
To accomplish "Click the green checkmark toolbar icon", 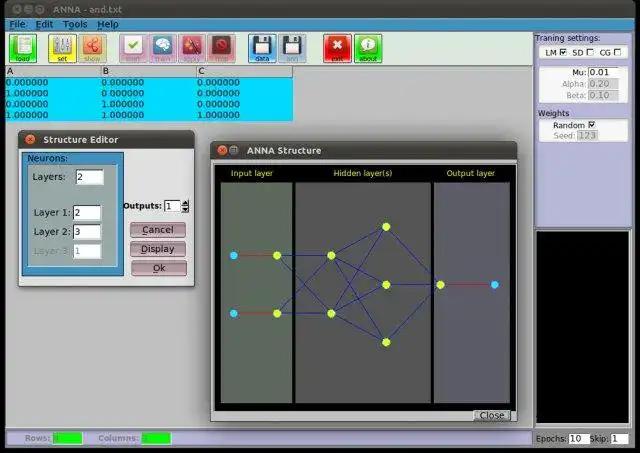I will (x=133, y=49).
